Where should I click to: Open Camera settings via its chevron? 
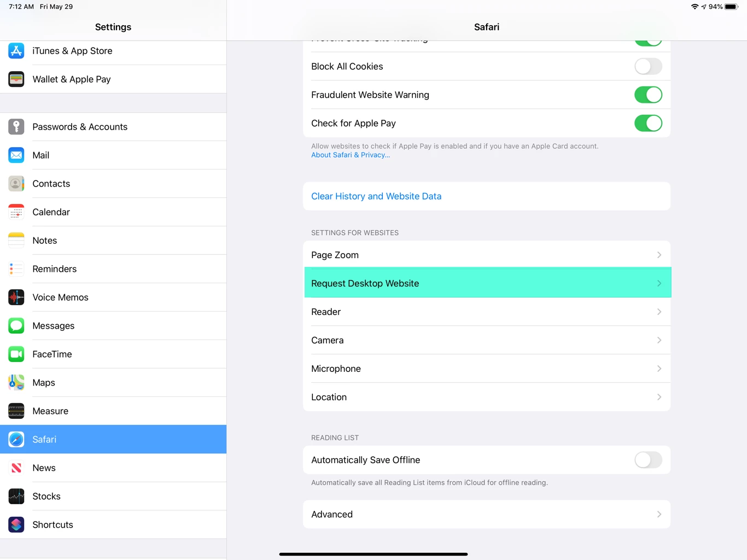[659, 341]
